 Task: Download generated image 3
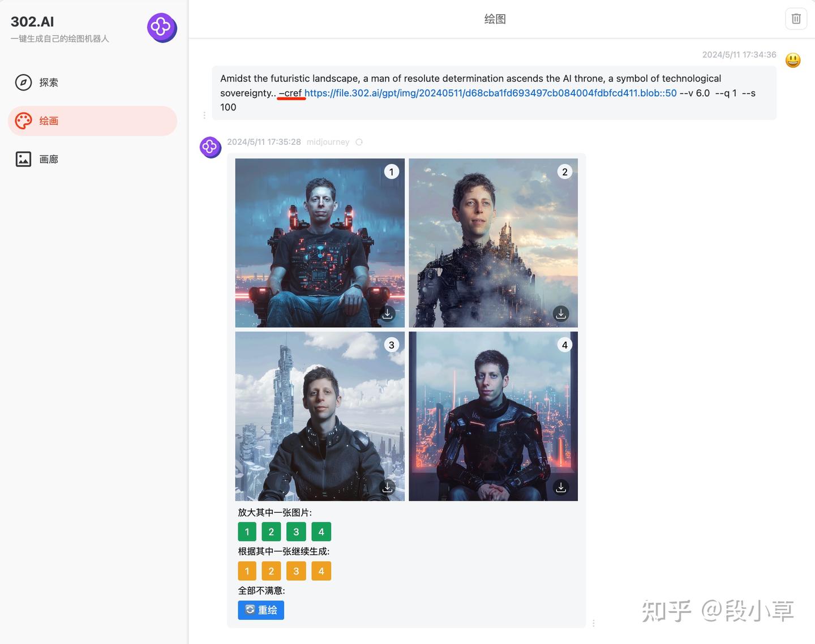pyautogui.click(x=387, y=487)
